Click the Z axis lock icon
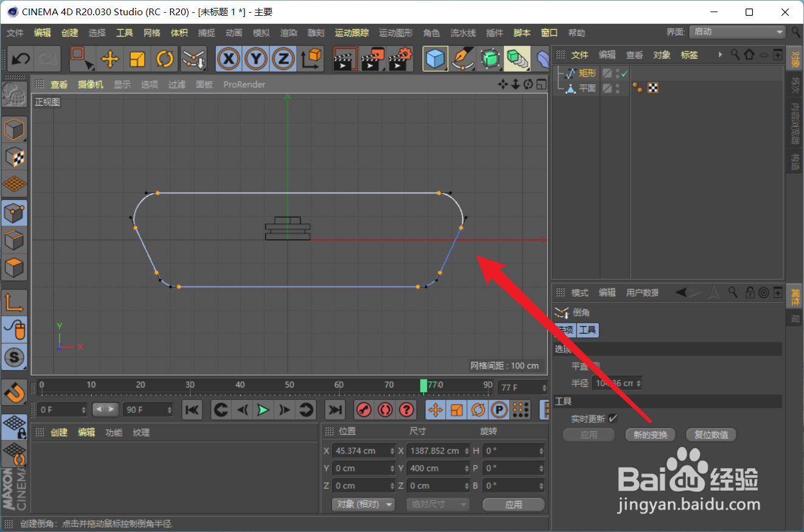The height and width of the screenshot is (532, 804). click(282, 58)
